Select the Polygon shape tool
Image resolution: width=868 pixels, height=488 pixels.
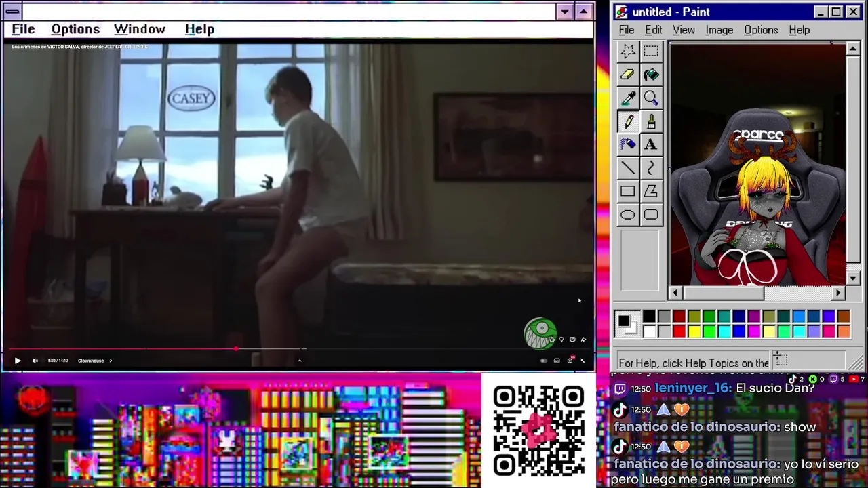pos(651,192)
